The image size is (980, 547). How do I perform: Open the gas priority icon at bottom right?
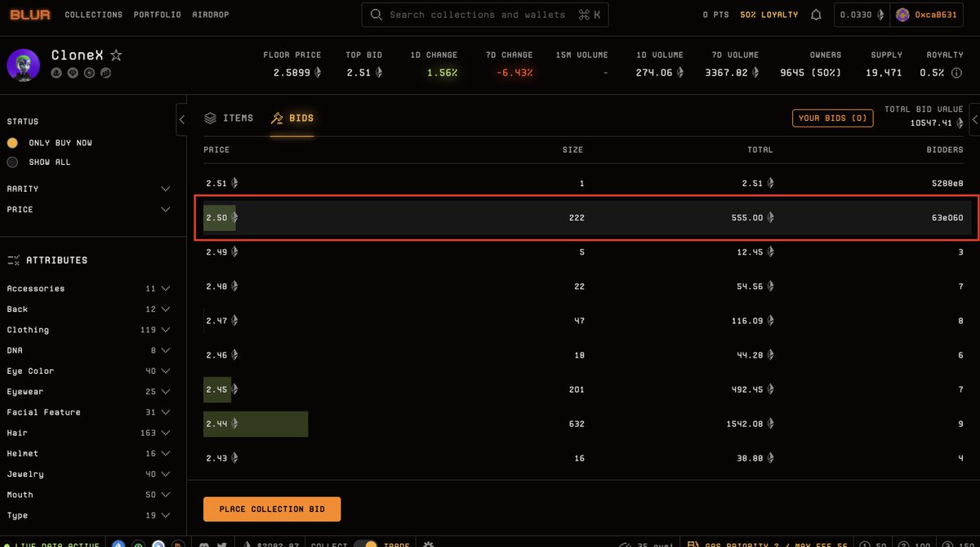click(693, 543)
